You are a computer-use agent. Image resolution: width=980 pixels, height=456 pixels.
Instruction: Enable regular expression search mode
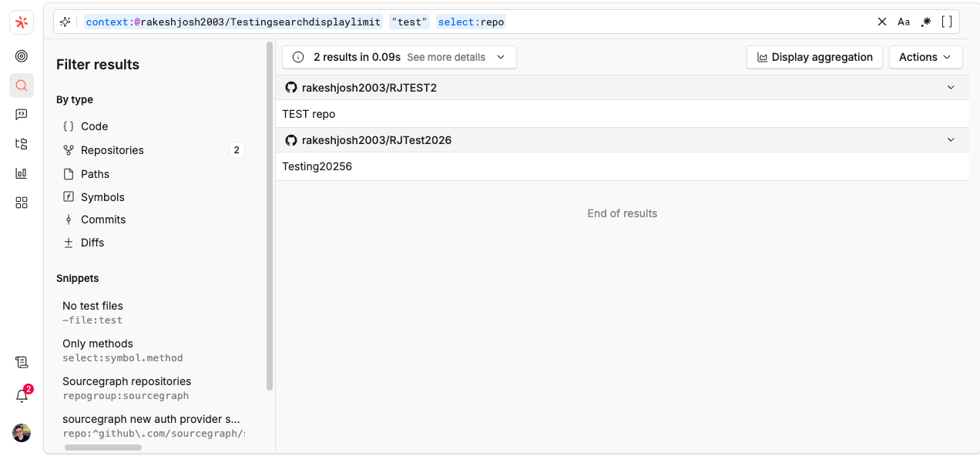point(925,22)
